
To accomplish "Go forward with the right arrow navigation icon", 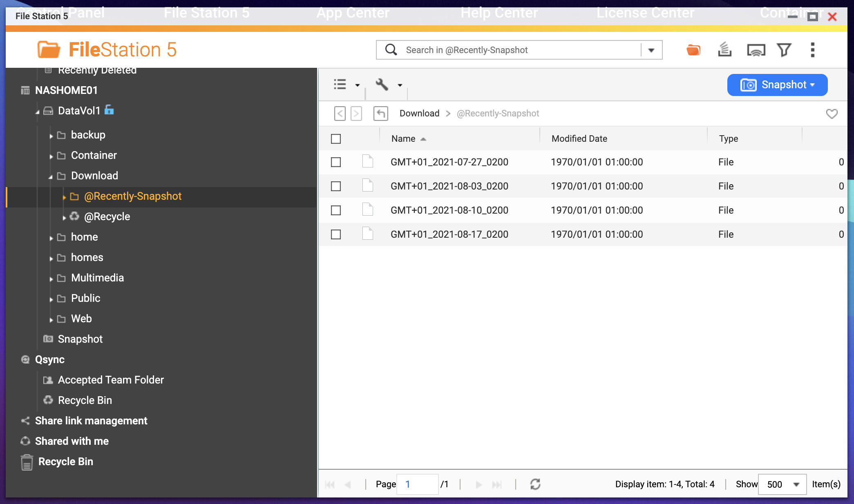I will point(356,113).
